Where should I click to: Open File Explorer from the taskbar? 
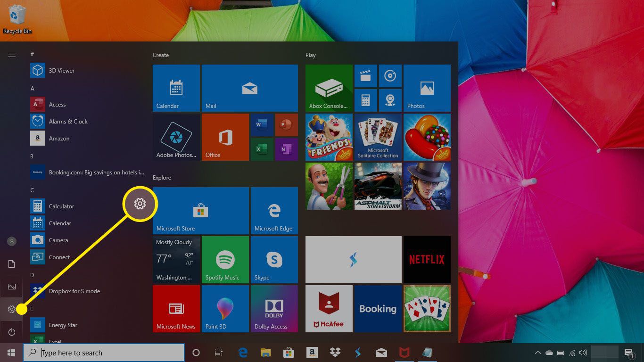click(x=266, y=353)
